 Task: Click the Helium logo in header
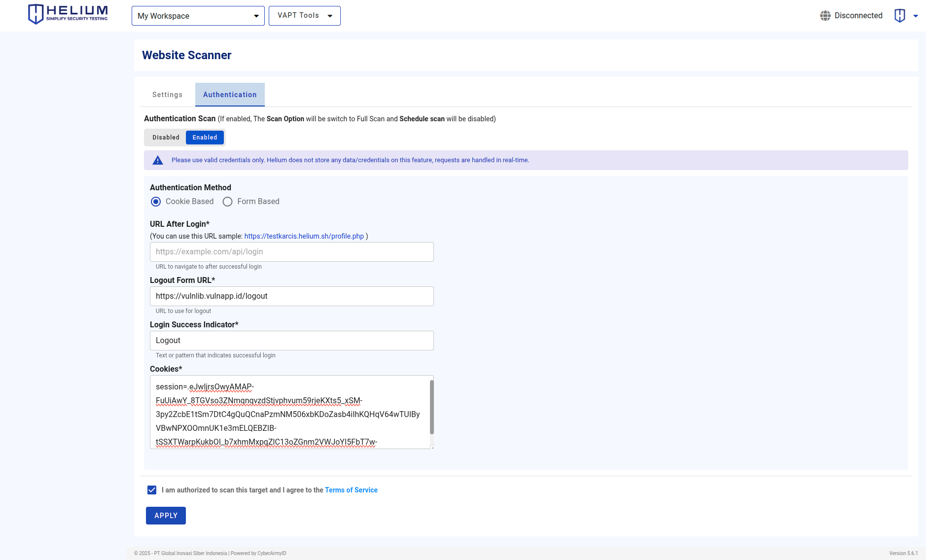(68, 14)
